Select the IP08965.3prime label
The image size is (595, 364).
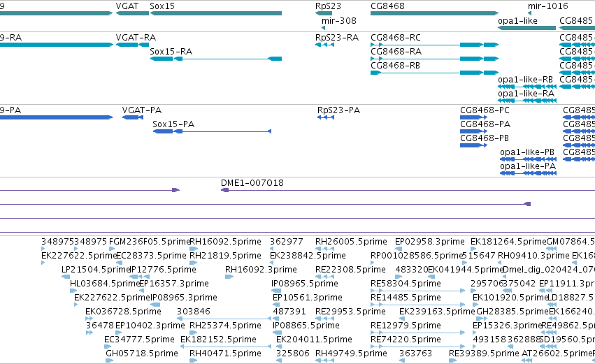184,298
